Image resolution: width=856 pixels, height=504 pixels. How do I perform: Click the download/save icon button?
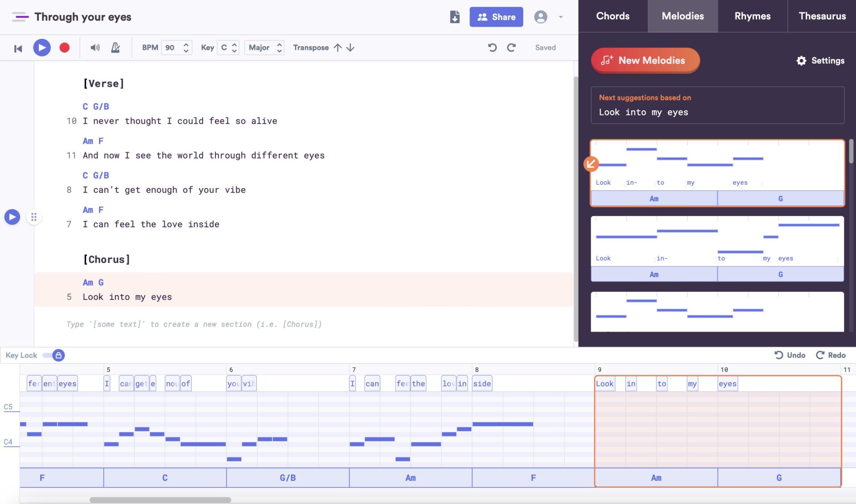[x=455, y=17]
